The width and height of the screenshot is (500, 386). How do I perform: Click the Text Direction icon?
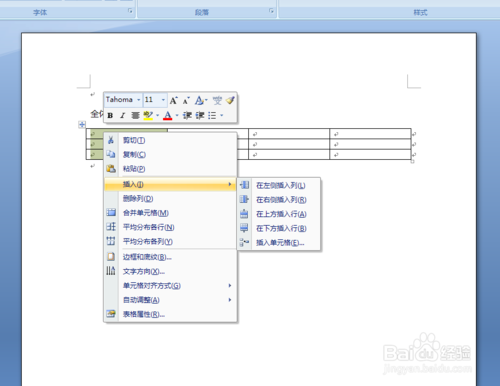pos(111,271)
